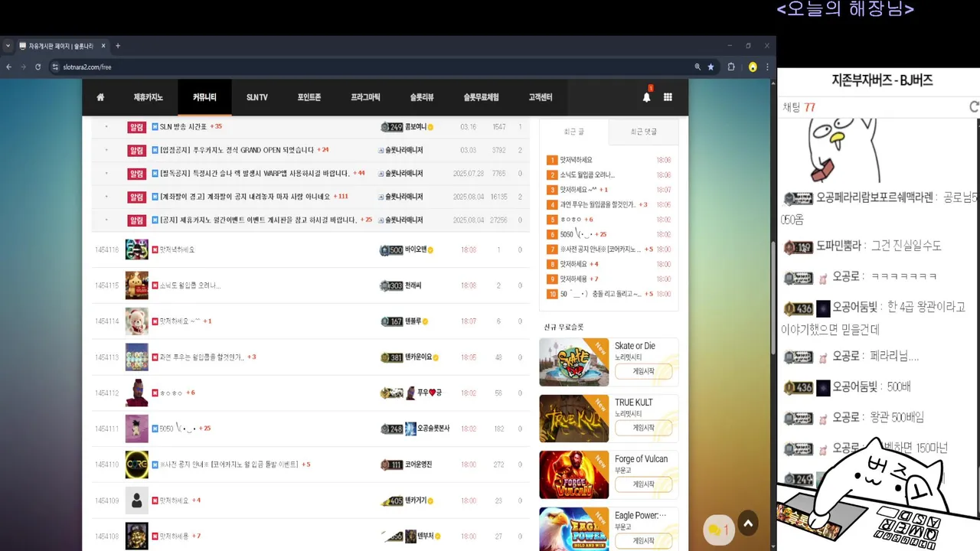Open the 슬롯무료체험 menu
The image size is (980, 551).
pyautogui.click(x=482, y=97)
